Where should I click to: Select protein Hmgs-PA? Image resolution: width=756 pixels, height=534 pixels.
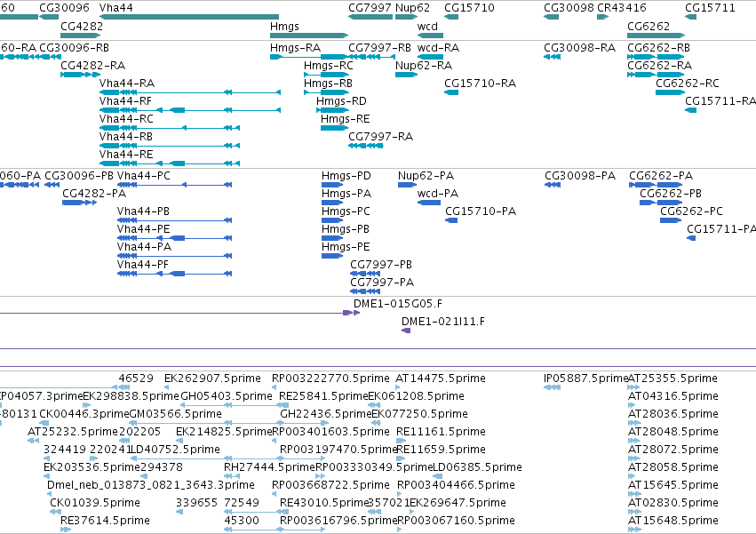click(x=332, y=203)
